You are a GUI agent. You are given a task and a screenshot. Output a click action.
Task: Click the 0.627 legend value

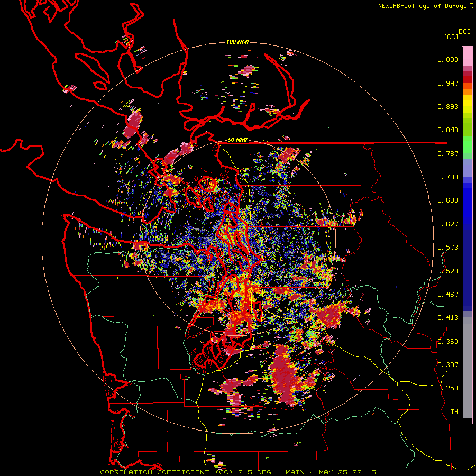(448, 224)
